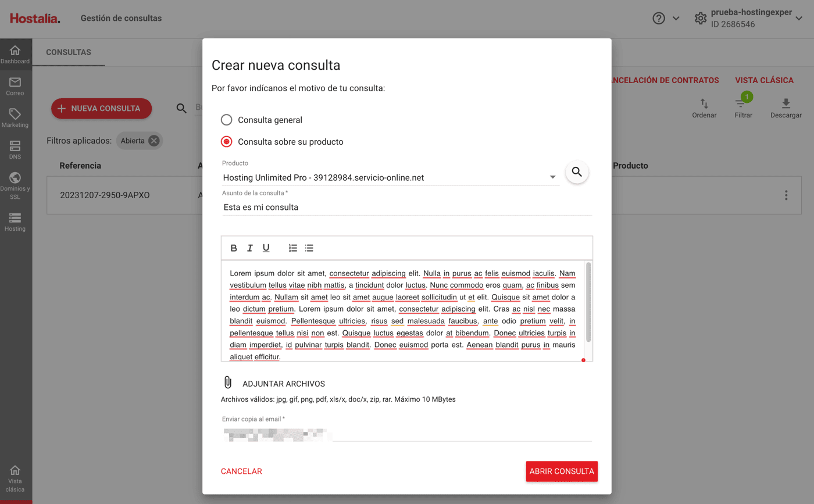This screenshot has height=504, width=814.
Task: Insert a bulleted list
Action: 309,248
